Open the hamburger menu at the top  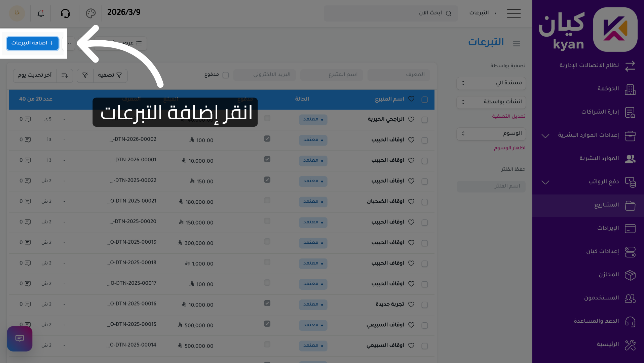pyautogui.click(x=514, y=13)
